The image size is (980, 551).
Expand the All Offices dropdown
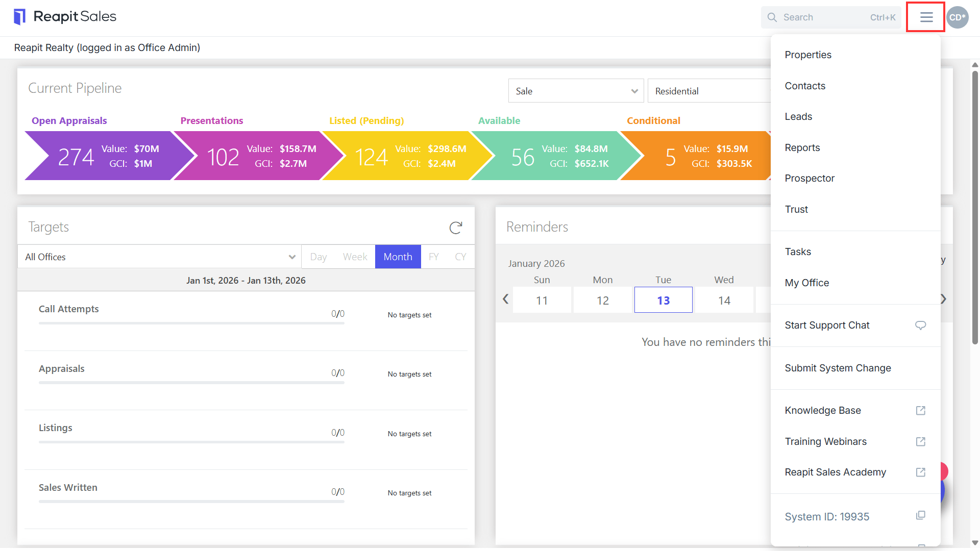coord(159,257)
